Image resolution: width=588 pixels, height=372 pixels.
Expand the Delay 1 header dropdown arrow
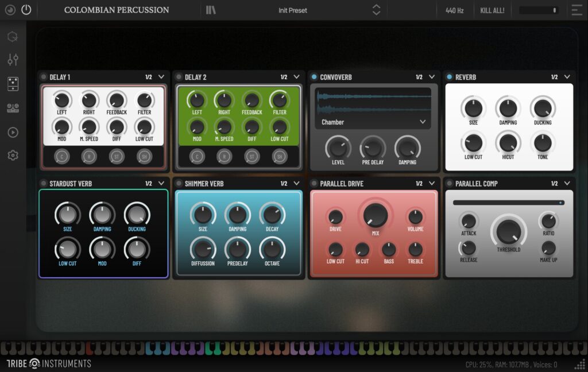(x=161, y=77)
